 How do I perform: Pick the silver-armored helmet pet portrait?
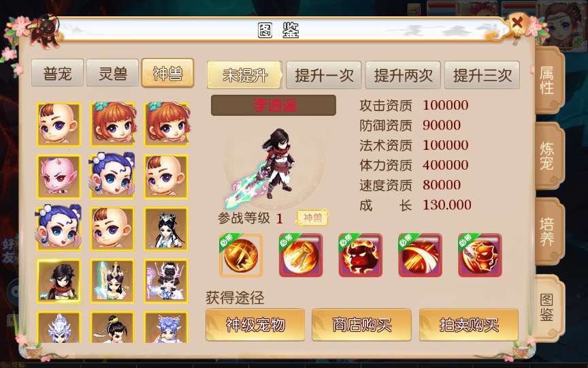[x=59, y=327]
